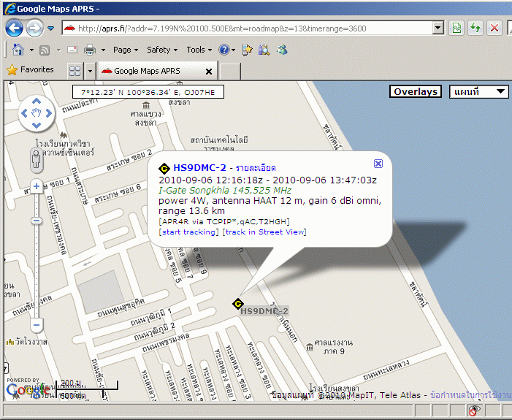512x420 pixels.
Task: Stop loading with red X button
Action: [494, 28]
